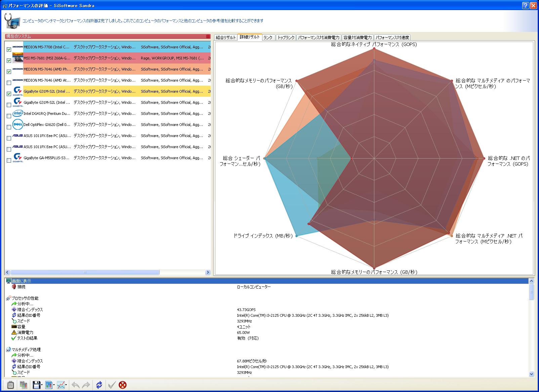Click the copy results icon in toolbar
Image resolution: width=539 pixels, height=392 pixels.
pyautogui.click(x=23, y=385)
